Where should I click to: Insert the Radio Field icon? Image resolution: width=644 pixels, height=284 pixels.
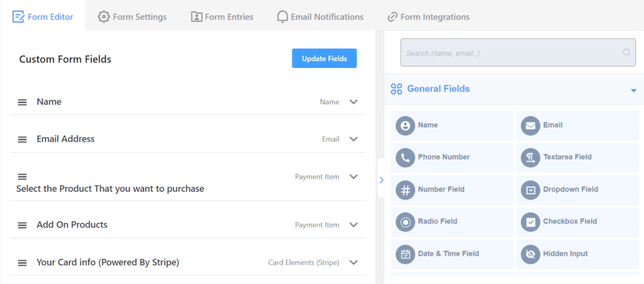tap(406, 222)
